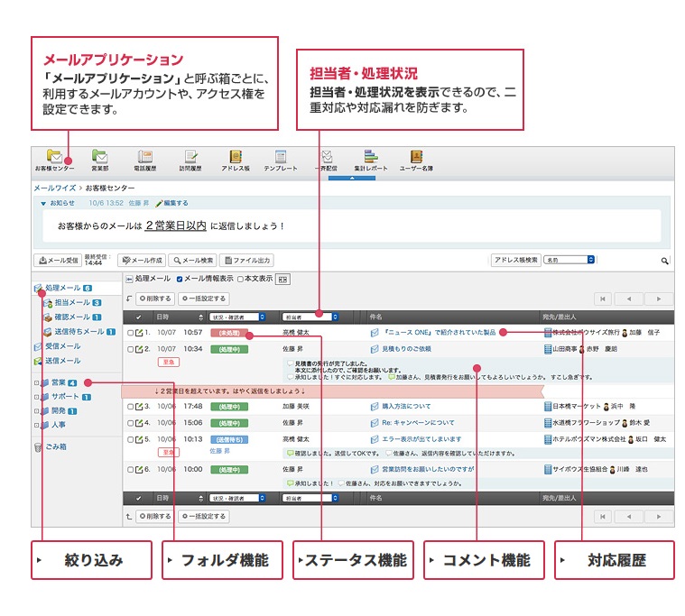This screenshot has width=685, height=616.
Task: Click the edit icon on mail row 6
Action: click(x=139, y=470)
